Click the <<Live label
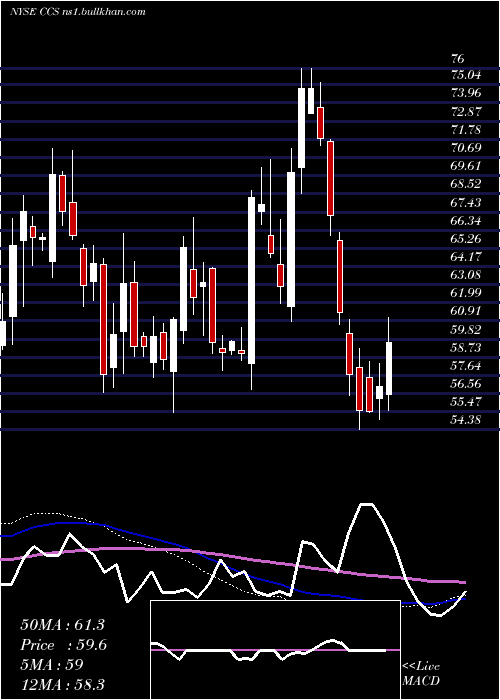Screen dimensions: 500x700 [421, 667]
